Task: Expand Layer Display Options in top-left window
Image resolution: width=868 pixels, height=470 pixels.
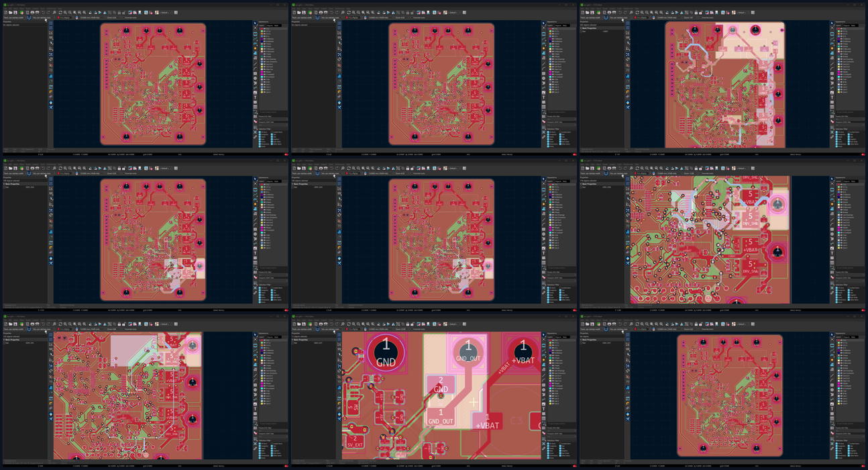Action: tap(268, 112)
